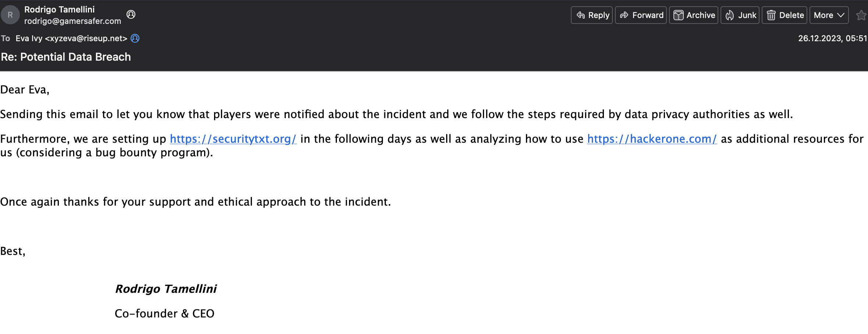Image resolution: width=868 pixels, height=334 pixels.
Task: Click the sender avatar circle "R"
Action: (10, 15)
